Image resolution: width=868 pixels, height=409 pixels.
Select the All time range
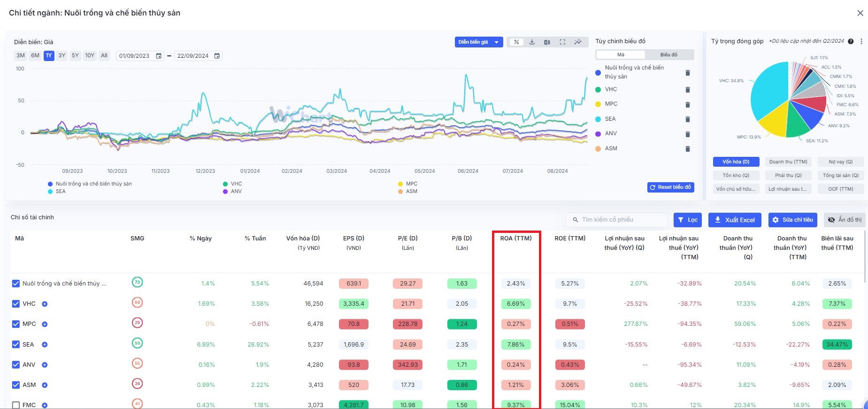104,55
